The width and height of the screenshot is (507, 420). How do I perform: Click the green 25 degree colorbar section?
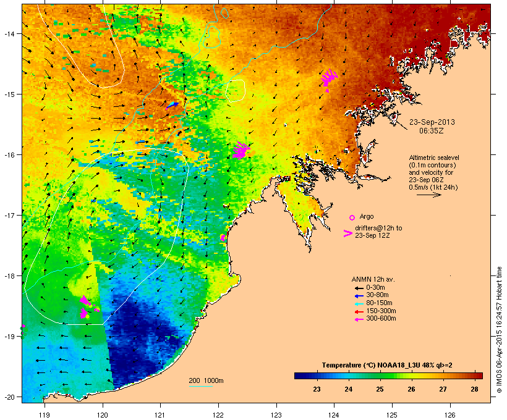pyautogui.click(x=380, y=376)
